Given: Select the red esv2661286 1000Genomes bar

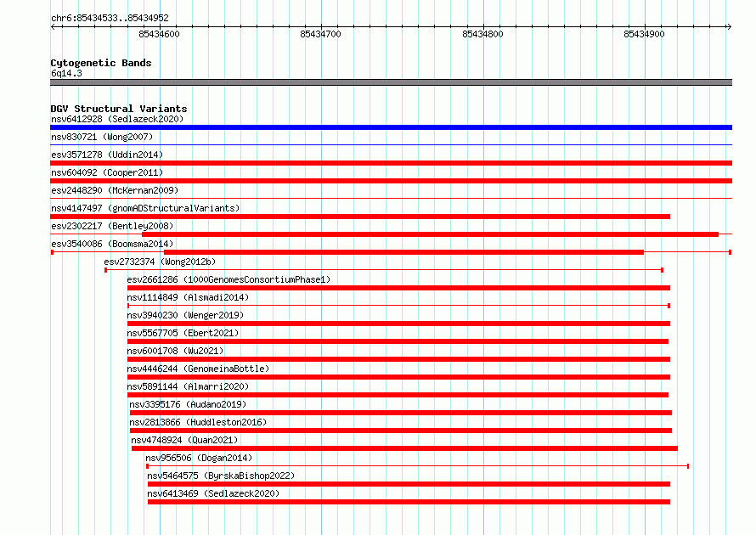Looking at the screenshot, I should pos(398,288).
